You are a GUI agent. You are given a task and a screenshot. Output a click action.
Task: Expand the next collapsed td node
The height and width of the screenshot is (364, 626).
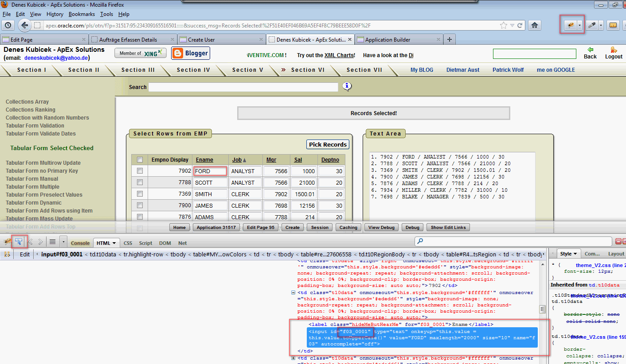(293, 358)
